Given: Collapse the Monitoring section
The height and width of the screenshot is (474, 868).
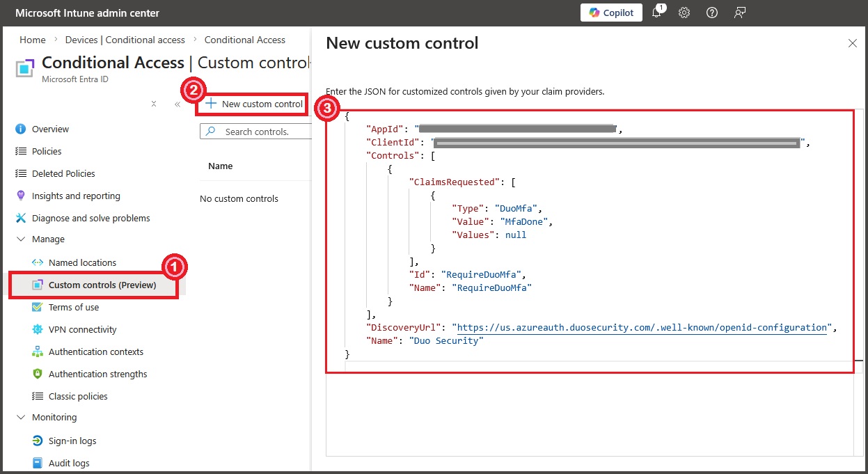Looking at the screenshot, I should point(21,417).
